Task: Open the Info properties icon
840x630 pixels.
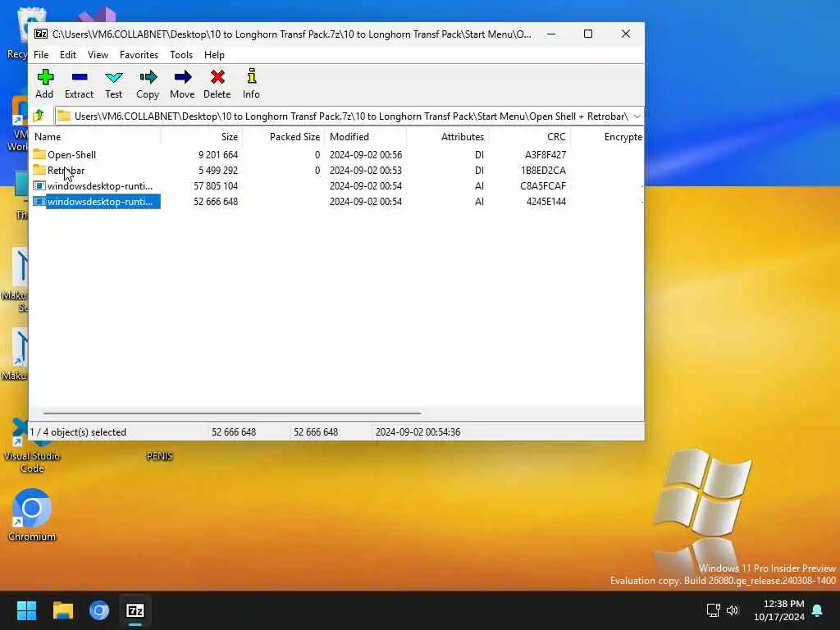Action: pos(251,76)
